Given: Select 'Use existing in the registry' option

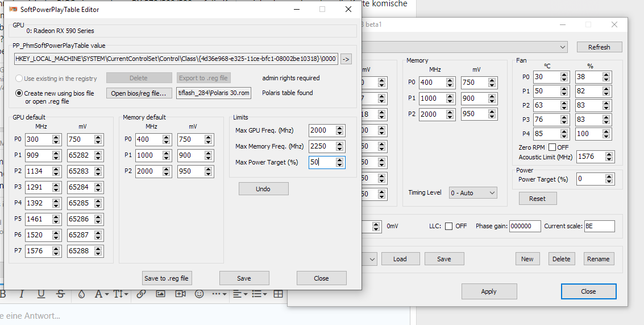Looking at the screenshot, I should (19, 78).
